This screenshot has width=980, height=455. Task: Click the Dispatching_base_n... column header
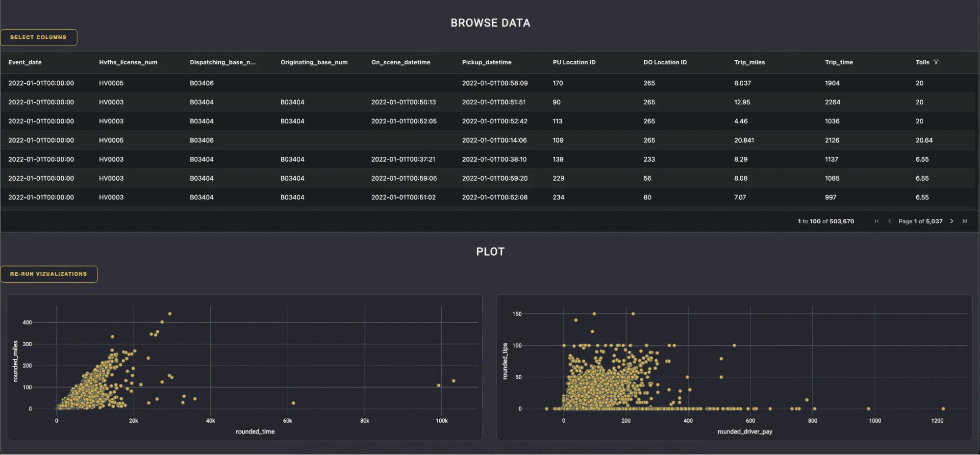pos(223,62)
